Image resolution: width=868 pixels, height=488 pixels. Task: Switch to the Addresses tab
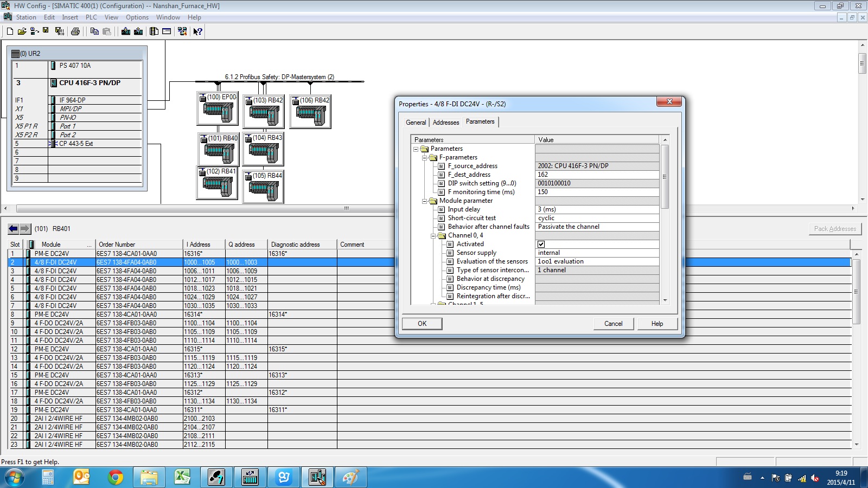445,123
